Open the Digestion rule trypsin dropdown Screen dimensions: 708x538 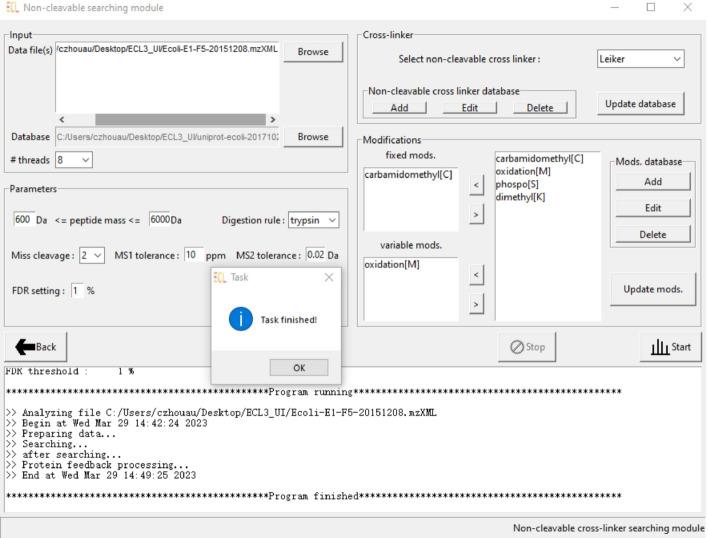click(x=314, y=220)
